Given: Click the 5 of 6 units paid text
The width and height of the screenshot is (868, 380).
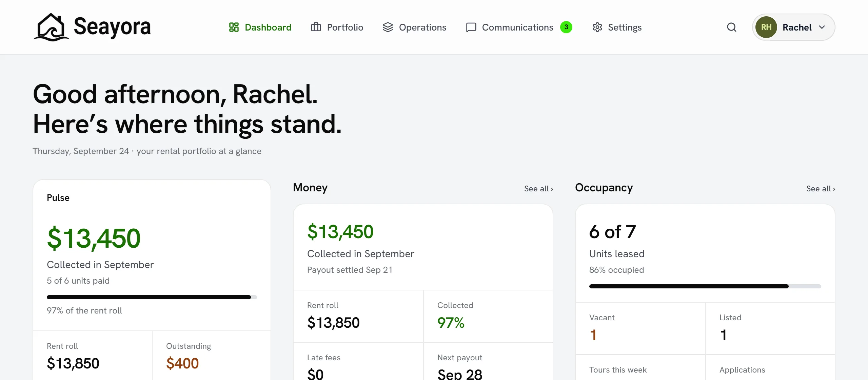Looking at the screenshot, I should pos(78,281).
